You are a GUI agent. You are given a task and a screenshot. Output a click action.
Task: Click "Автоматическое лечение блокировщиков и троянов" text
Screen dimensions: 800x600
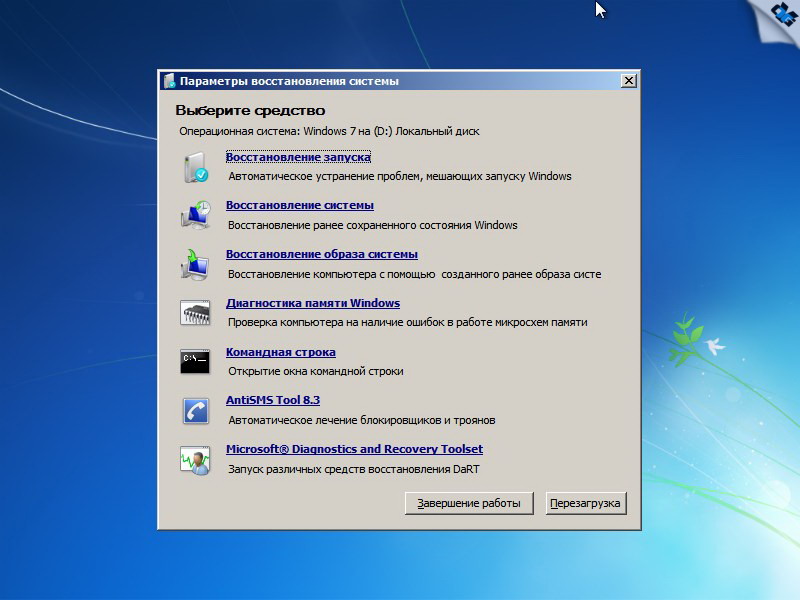[362, 420]
